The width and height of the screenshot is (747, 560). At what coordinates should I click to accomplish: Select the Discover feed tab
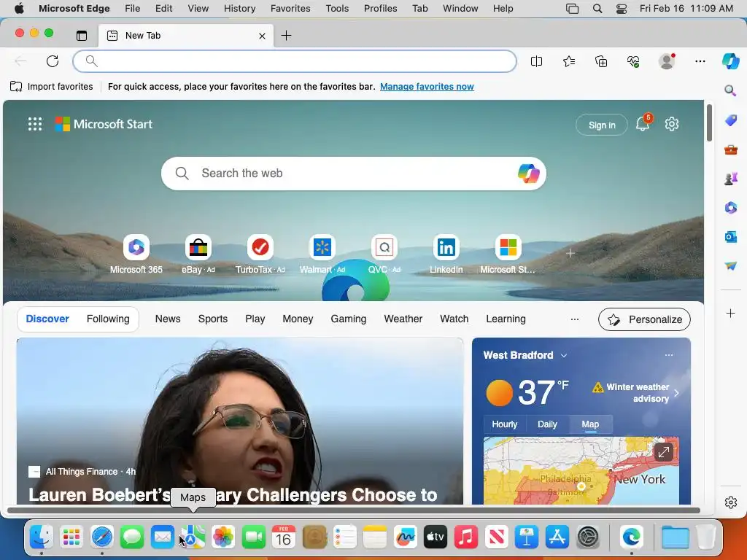pos(47,319)
